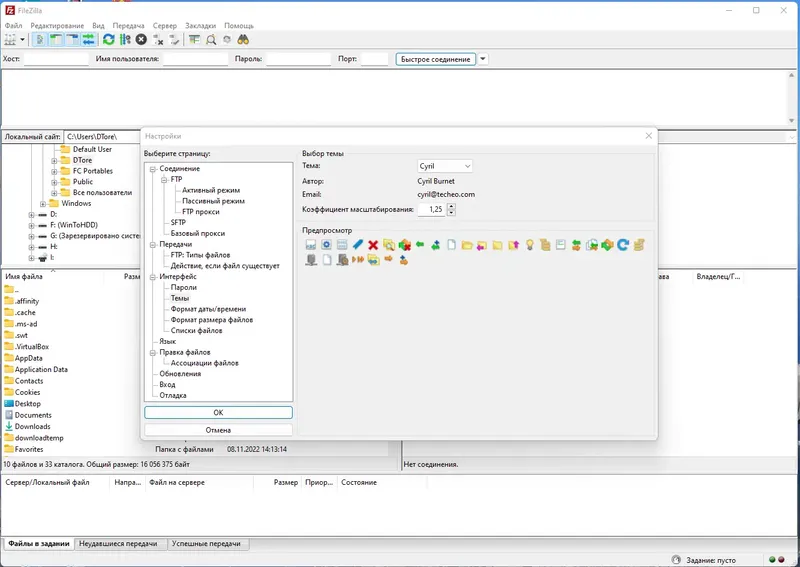800x567 pixels.
Task: Open the Редактирование menu
Action: (57, 26)
